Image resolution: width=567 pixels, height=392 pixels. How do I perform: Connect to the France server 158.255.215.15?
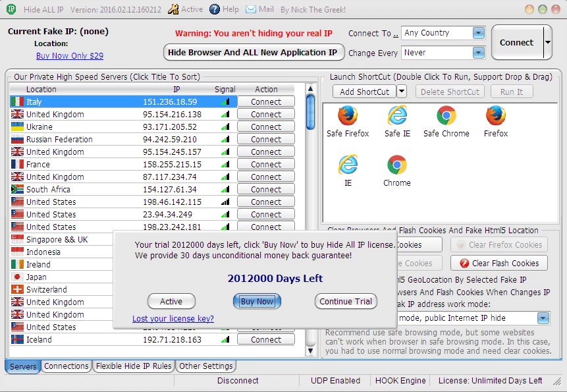coord(266,165)
